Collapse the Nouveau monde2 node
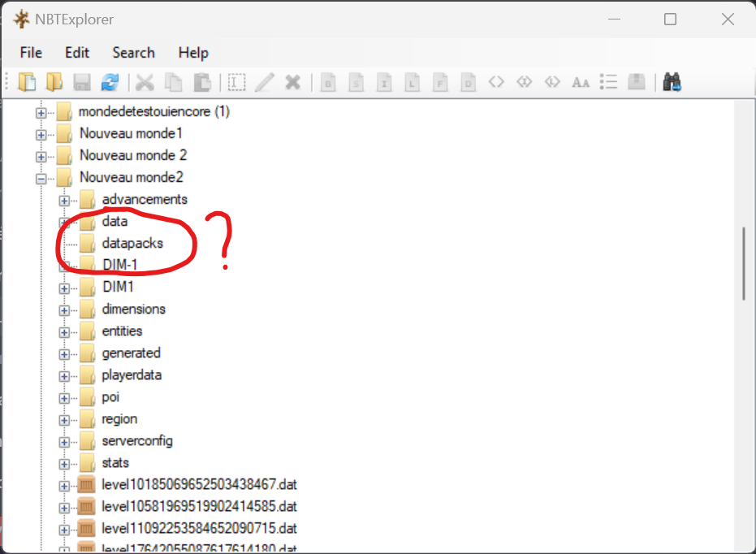Screen dimensions: 756x554 pyautogui.click(x=41, y=179)
